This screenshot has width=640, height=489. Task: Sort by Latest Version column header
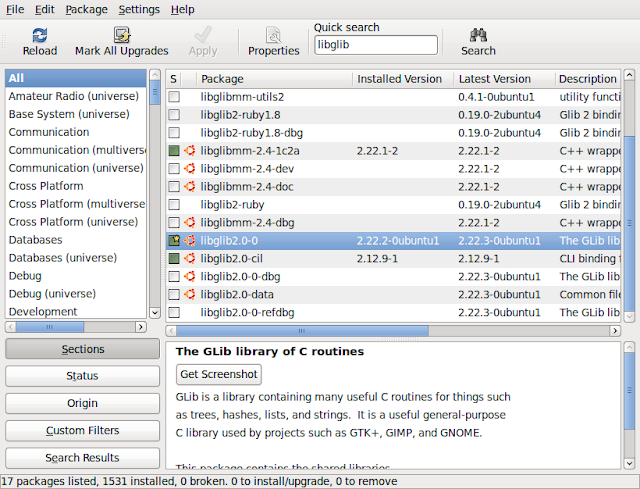(x=504, y=79)
